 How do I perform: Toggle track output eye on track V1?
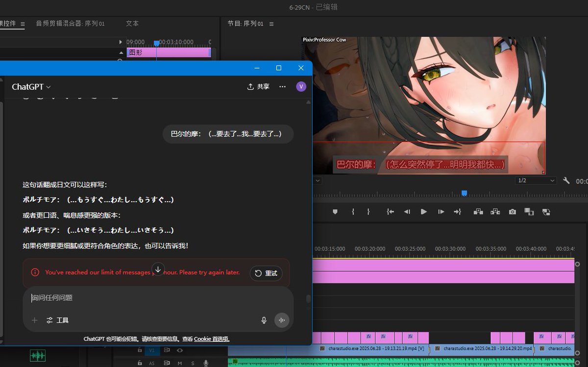[180, 350]
